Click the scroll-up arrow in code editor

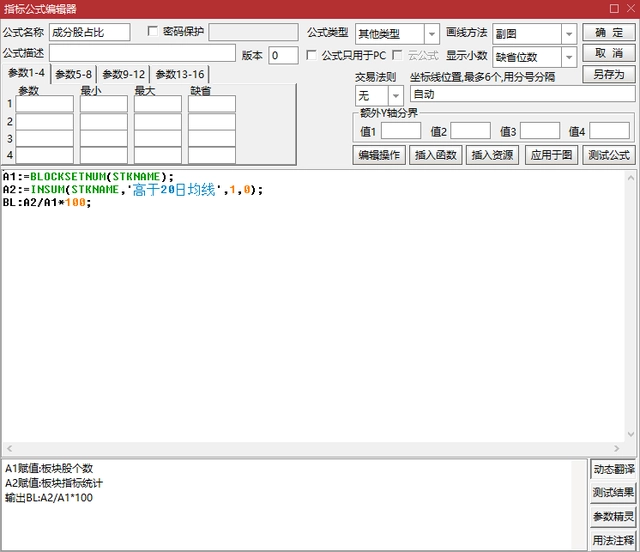[x=631, y=178]
